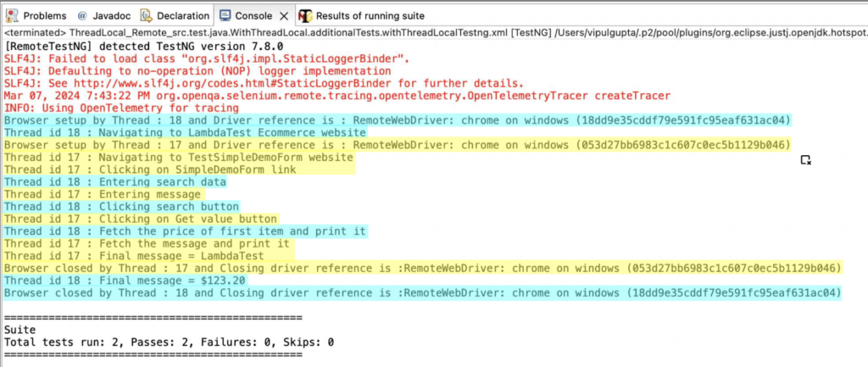Click the Console monitor icon
The width and height of the screenshot is (868, 367).
[226, 15]
